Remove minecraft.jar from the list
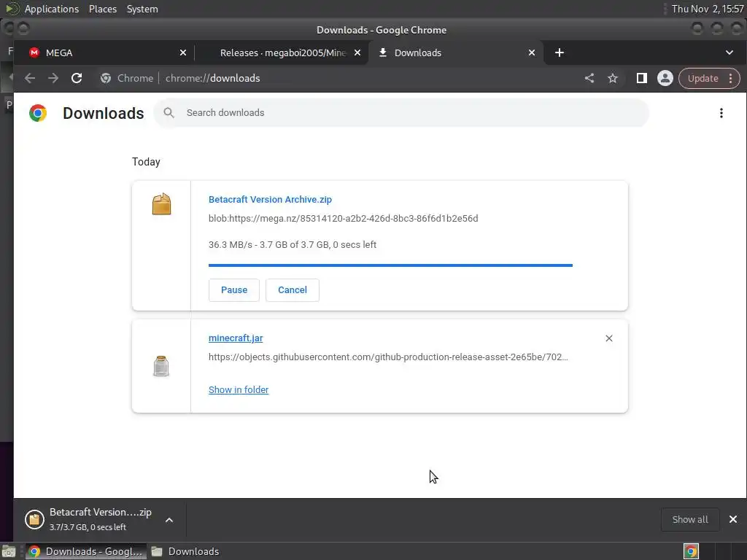 [609, 338]
